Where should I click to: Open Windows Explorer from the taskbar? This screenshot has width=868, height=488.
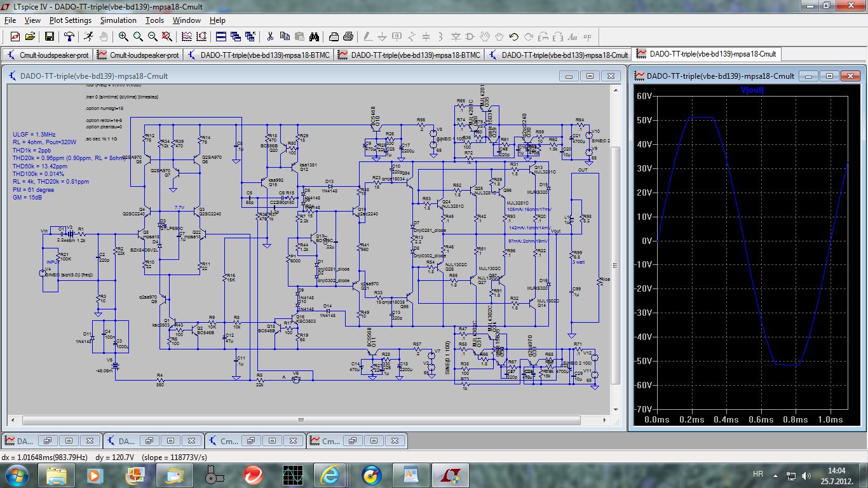click(56, 475)
